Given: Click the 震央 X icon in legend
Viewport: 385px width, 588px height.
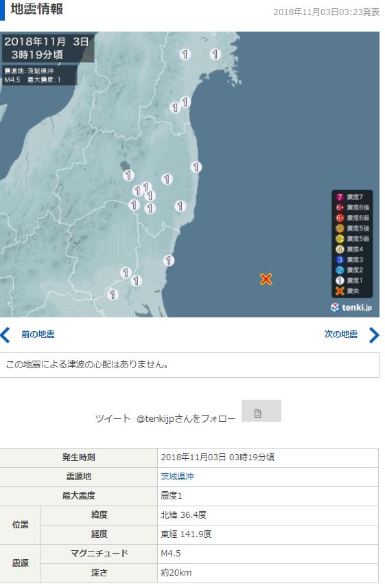Looking at the screenshot, I should pos(340,291).
